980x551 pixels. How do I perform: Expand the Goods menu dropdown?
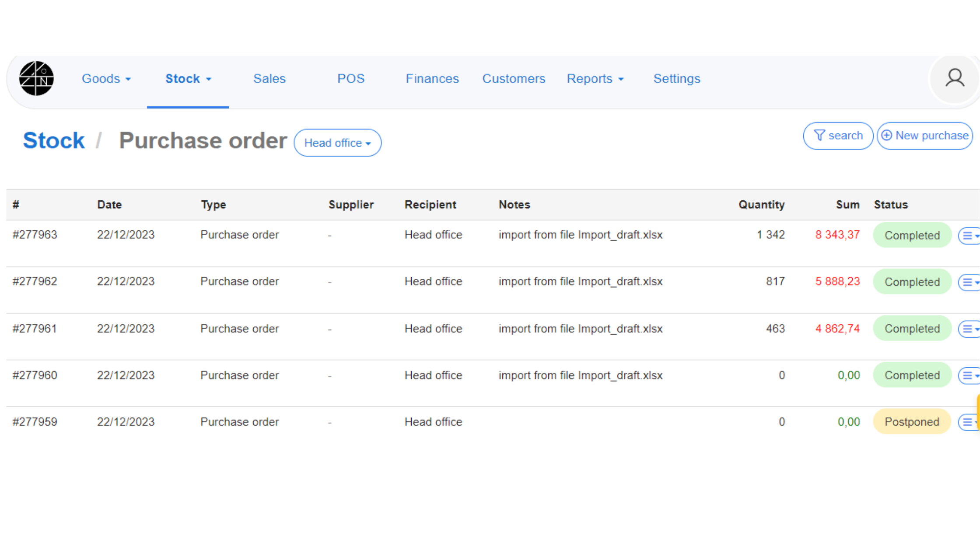click(x=106, y=79)
